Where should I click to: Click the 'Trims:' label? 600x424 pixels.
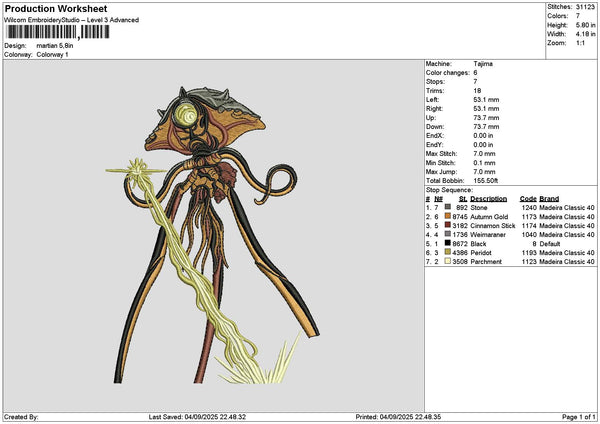pos(435,91)
